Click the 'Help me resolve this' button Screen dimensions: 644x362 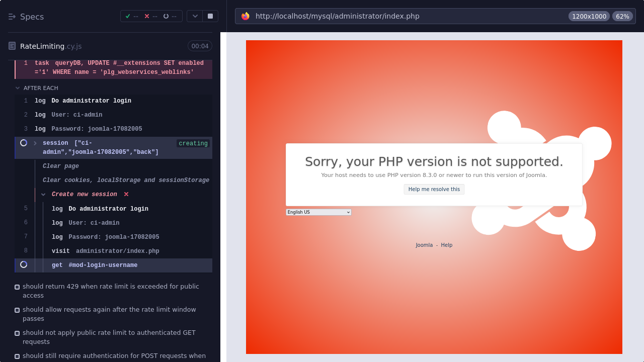pos(434,189)
